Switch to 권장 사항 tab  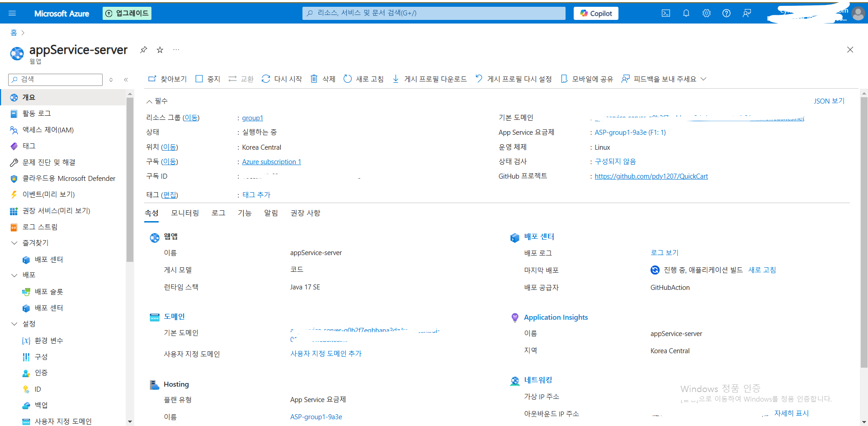pyautogui.click(x=305, y=213)
